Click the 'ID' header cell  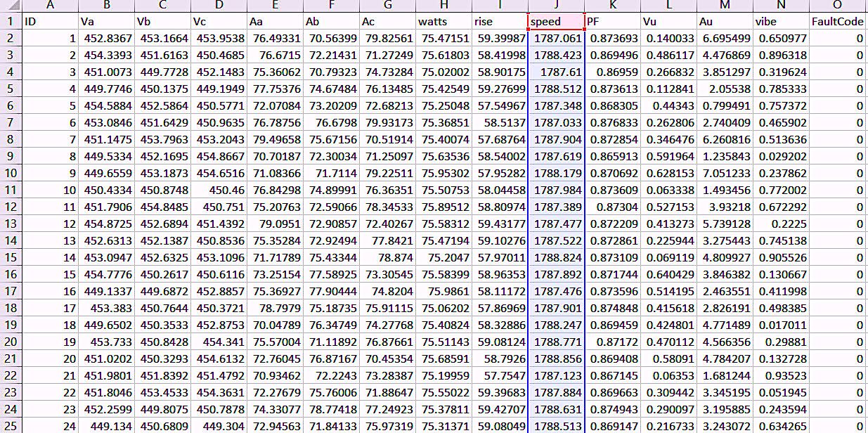point(50,22)
